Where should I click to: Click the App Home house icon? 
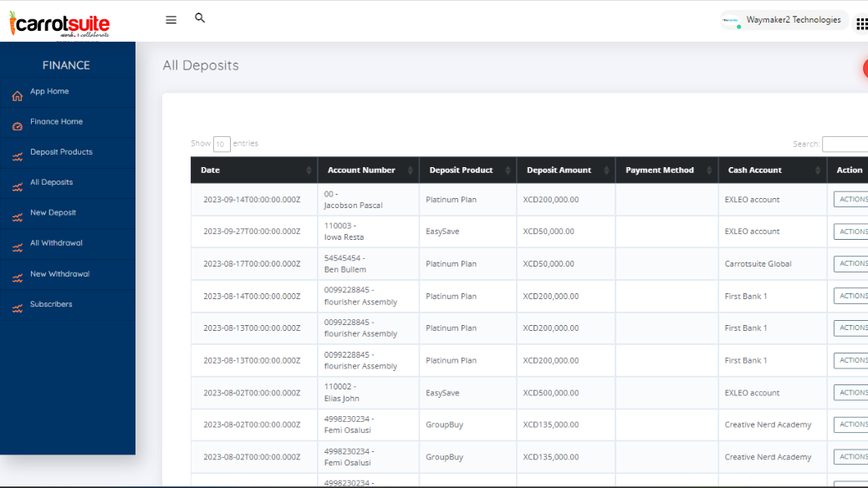coord(18,96)
